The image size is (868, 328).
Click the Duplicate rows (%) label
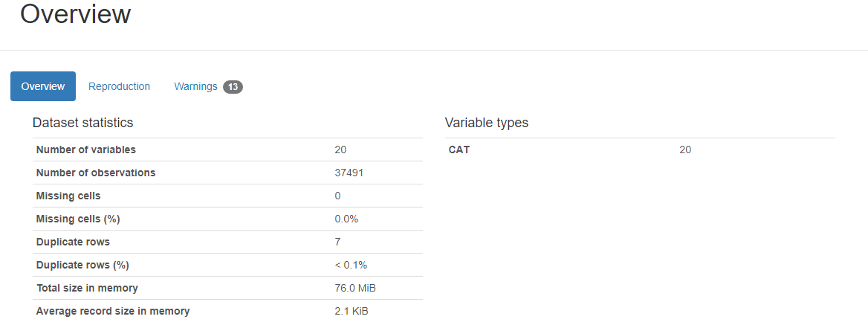(x=82, y=265)
